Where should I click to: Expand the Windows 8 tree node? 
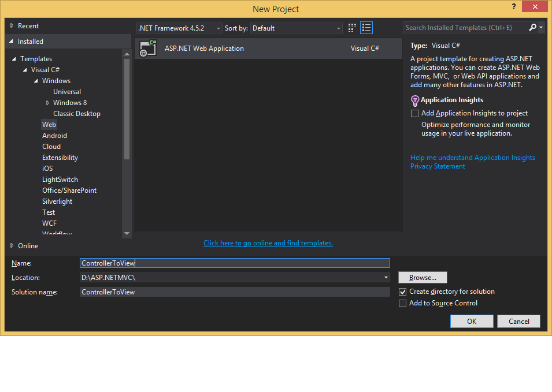click(x=47, y=103)
